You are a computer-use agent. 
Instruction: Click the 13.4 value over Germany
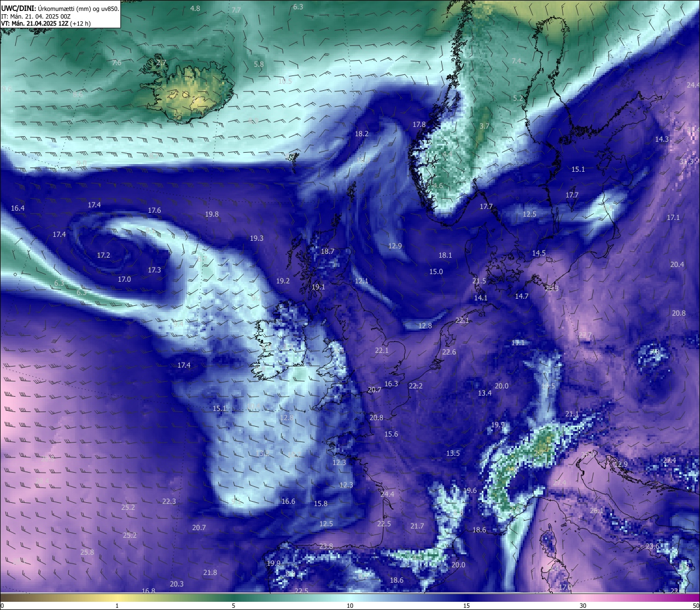point(485,393)
